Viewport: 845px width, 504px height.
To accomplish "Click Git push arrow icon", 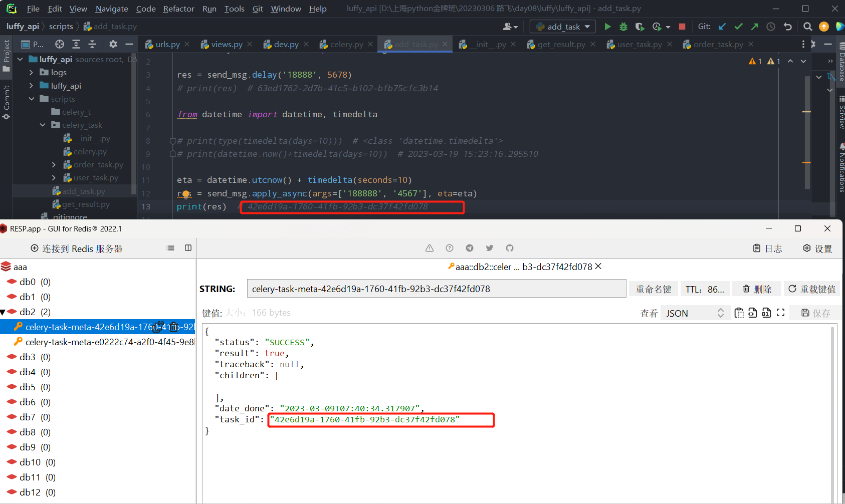I will [x=754, y=27].
